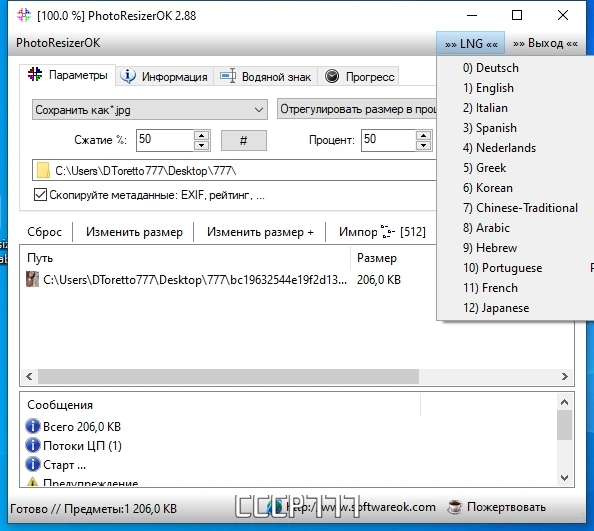
Task: Open the Сохранить как *.jpg dropdown
Action: click(150, 110)
